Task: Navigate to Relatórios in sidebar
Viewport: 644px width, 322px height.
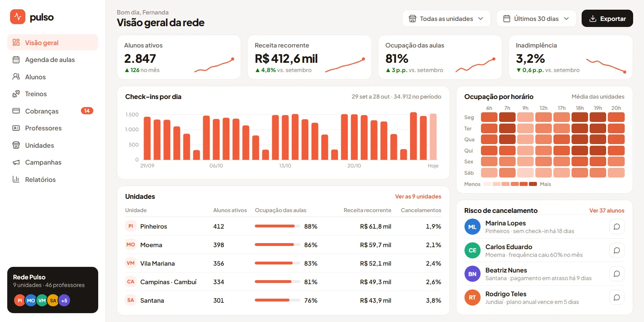Action: [x=53, y=179]
